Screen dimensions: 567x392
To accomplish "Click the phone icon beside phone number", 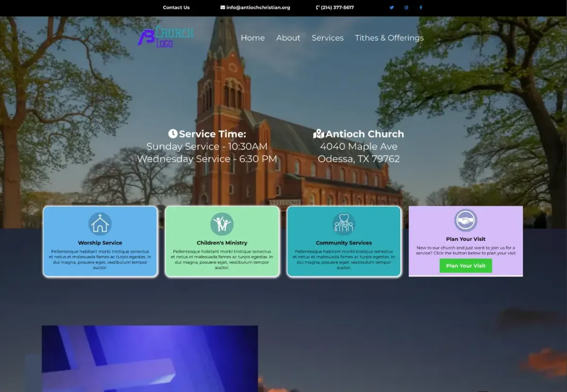I will point(318,8).
